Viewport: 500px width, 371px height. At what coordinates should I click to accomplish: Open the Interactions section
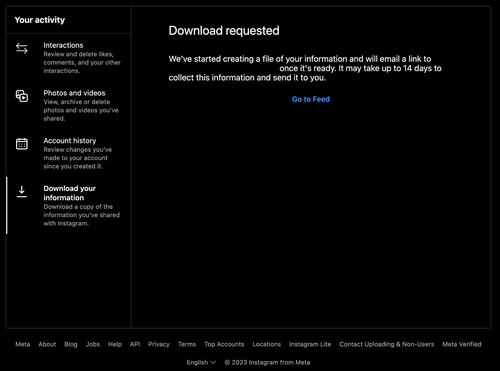[x=69, y=58]
